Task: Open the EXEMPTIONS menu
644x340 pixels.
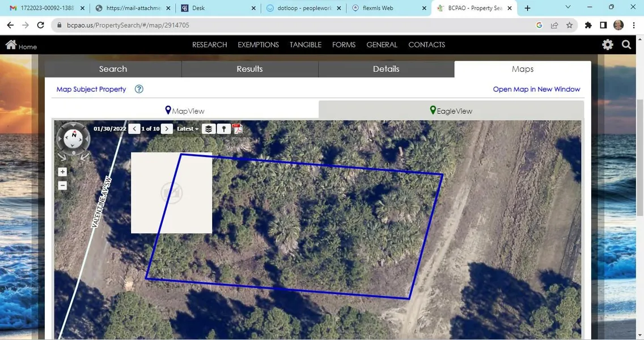Action: click(258, 45)
